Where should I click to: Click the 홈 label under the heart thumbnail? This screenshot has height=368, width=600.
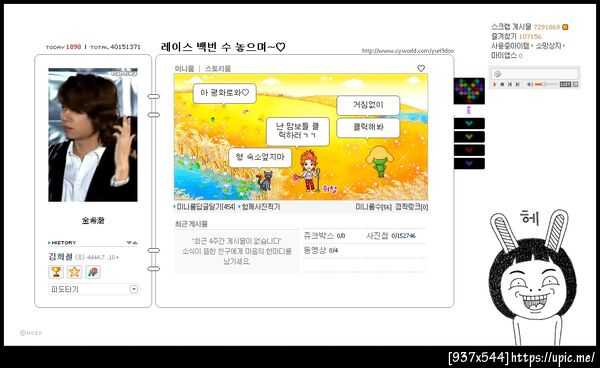469,111
